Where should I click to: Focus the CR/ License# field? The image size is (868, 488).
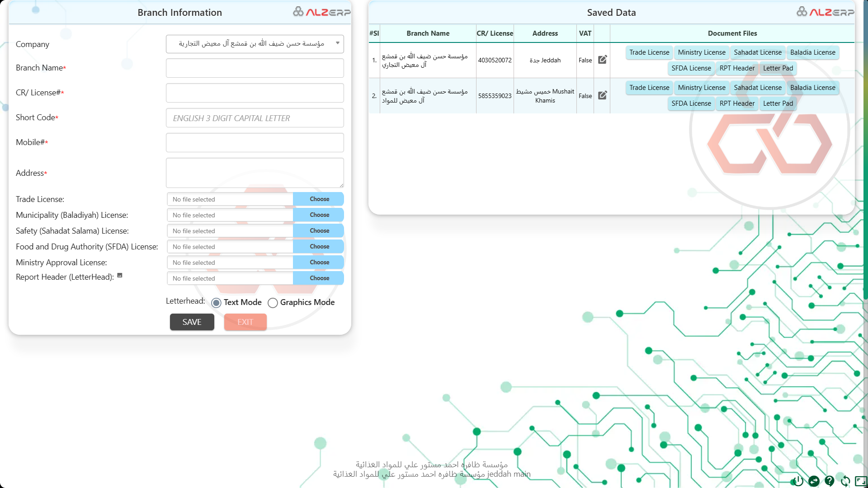tap(255, 93)
